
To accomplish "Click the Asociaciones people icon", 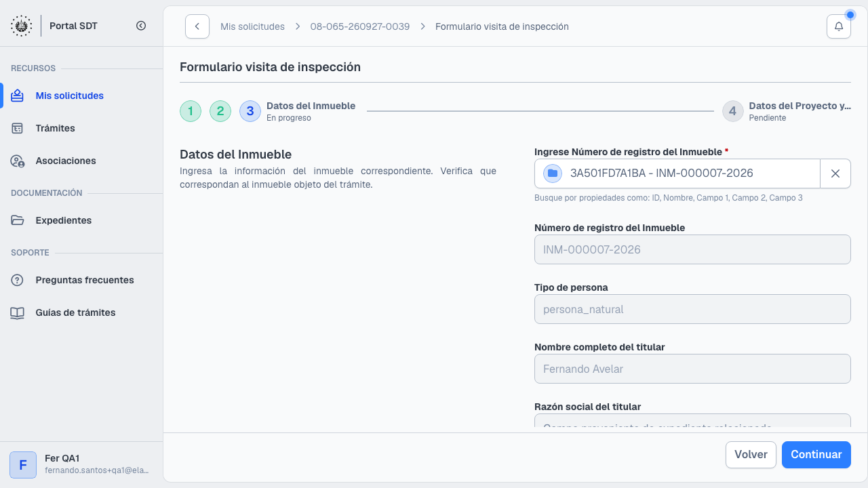I will click(x=18, y=161).
